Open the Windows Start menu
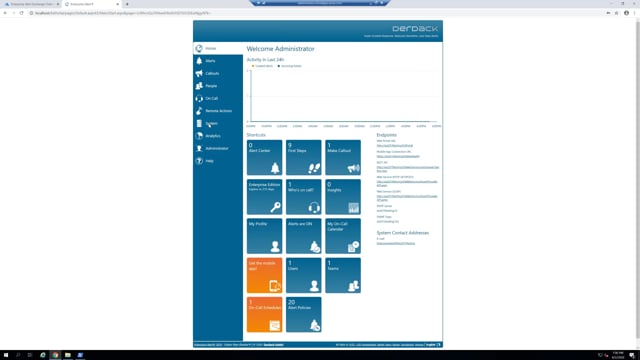 pos(6,355)
